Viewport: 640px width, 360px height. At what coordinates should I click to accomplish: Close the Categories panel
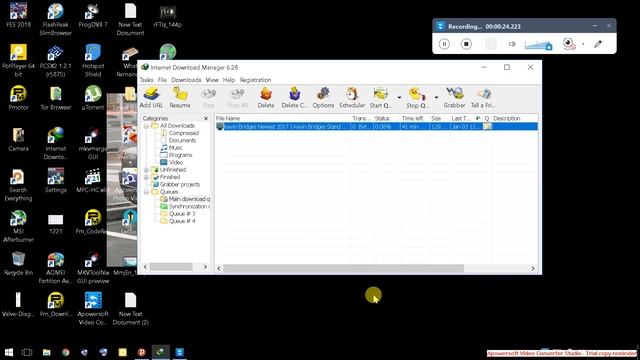point(206,118)
